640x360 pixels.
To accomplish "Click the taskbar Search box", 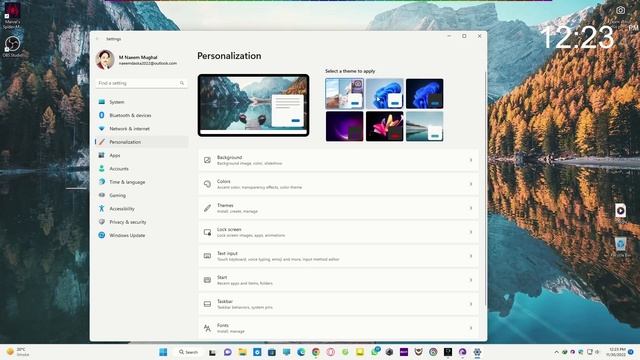I will (x=189, y=352).
